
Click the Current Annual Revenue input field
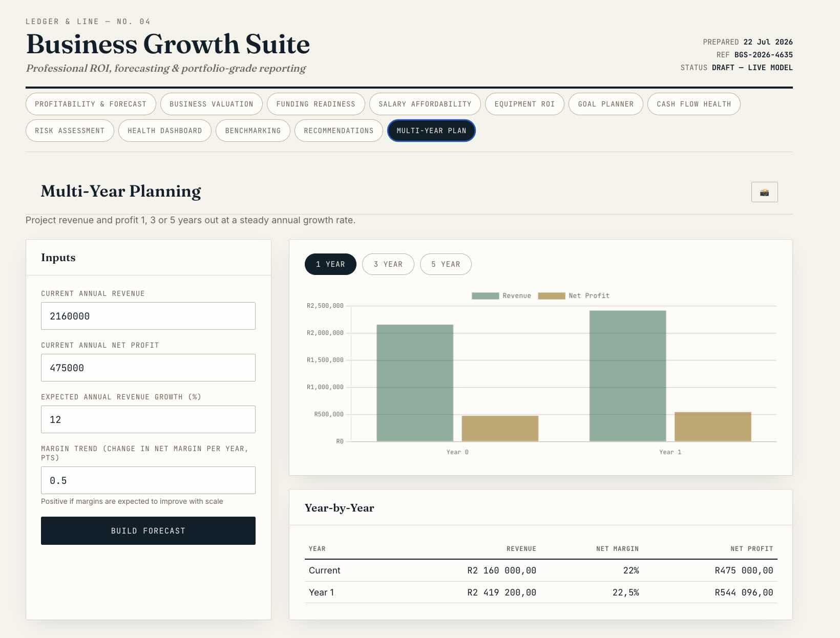coord(148,316)
